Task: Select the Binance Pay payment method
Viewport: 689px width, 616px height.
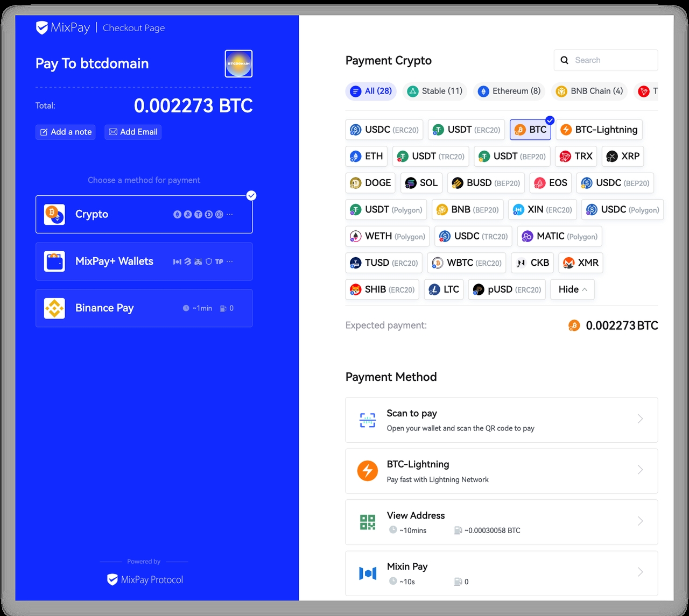Action: pos(144,308)
